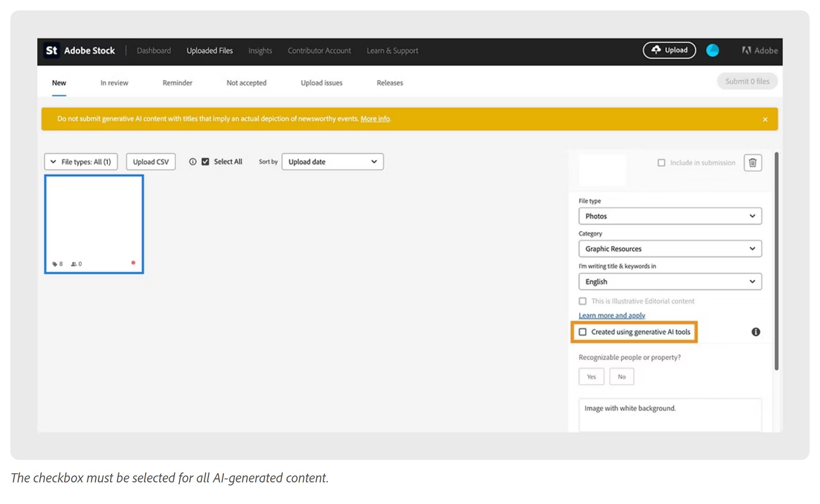Select the uploaded white image thumbnail
Image resolution: width=820 pixels, height=504 pixels.
[x=94, y=224]
